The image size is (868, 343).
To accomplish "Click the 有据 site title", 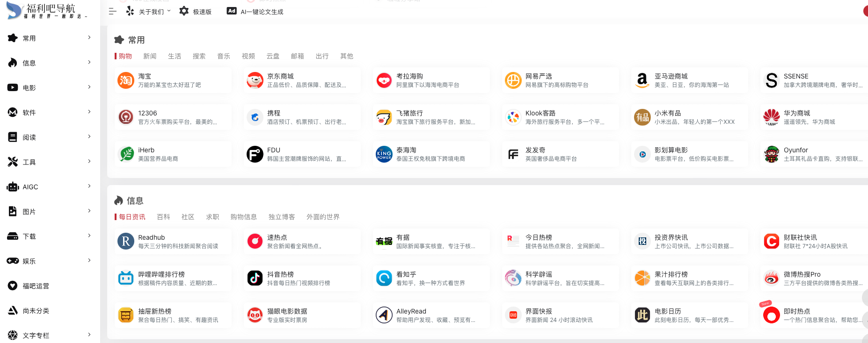I will (x=403, y=237).
